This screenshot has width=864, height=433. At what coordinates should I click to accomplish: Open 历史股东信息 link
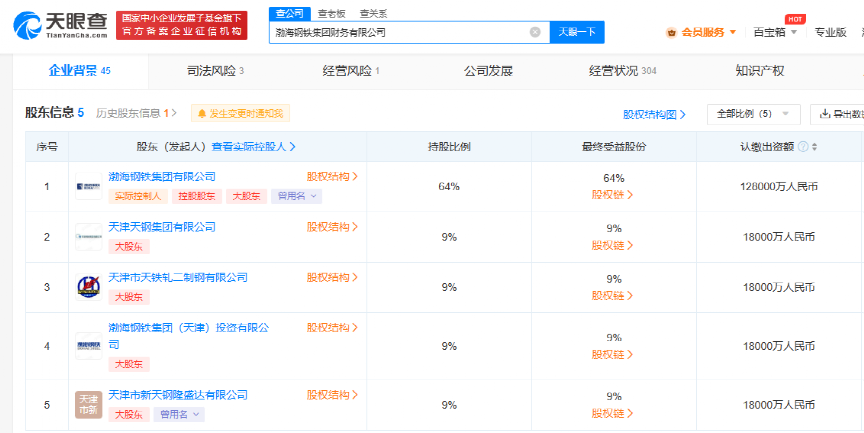click(x=136, y=113)
